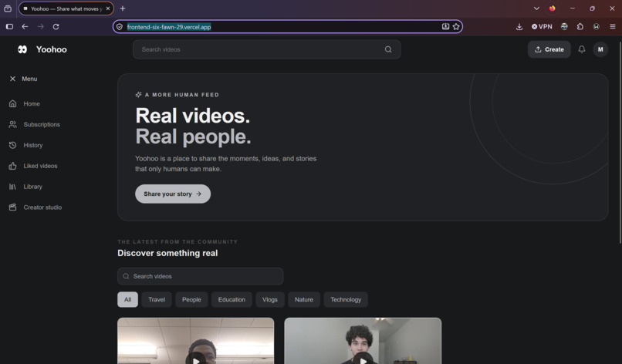
Task: Click the install app icon in the address bar
Action: click(445, 26)
